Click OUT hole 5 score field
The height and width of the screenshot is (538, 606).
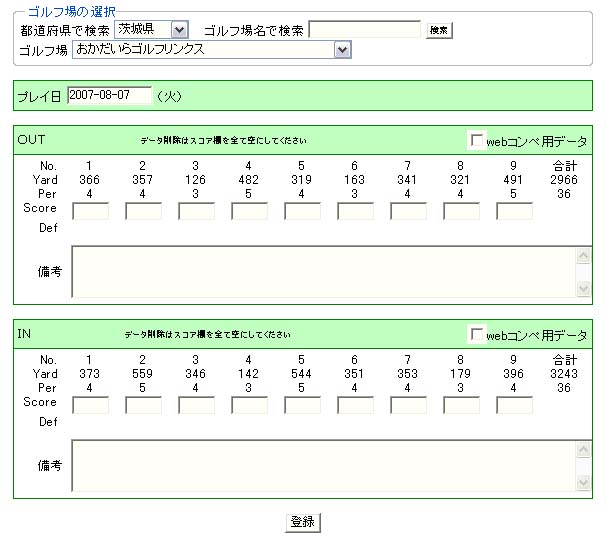click(x=302, y=211)
